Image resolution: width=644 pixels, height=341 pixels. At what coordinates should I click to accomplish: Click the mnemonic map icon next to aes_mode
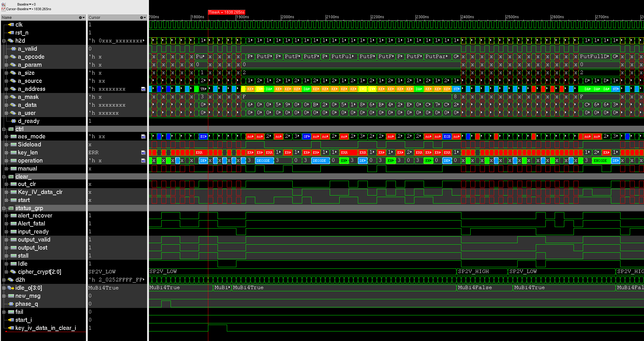point(143,136)
